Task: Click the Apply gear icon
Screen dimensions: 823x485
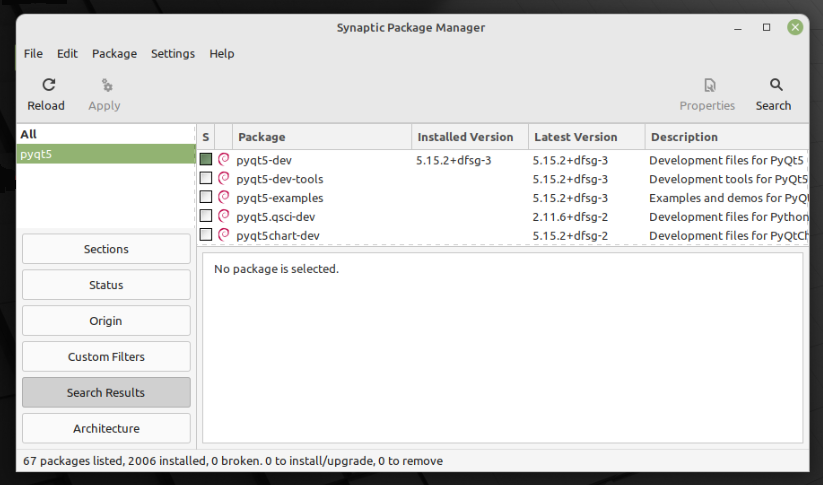Action: click(x=105, y=86)
